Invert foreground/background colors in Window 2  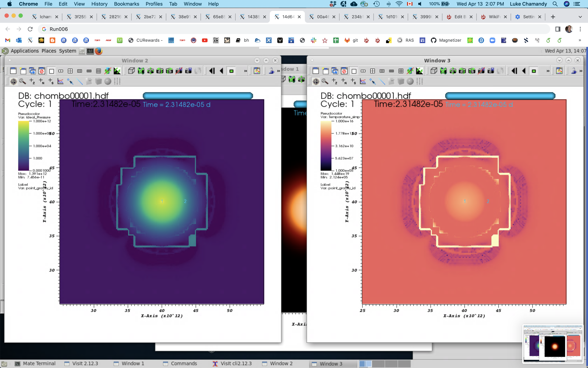tap(117, 71)
